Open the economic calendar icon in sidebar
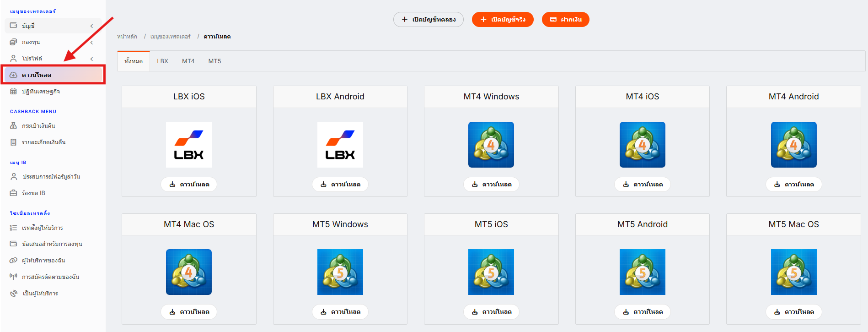The width and height of the screenshot is (868, 332). tap(14, 92)
